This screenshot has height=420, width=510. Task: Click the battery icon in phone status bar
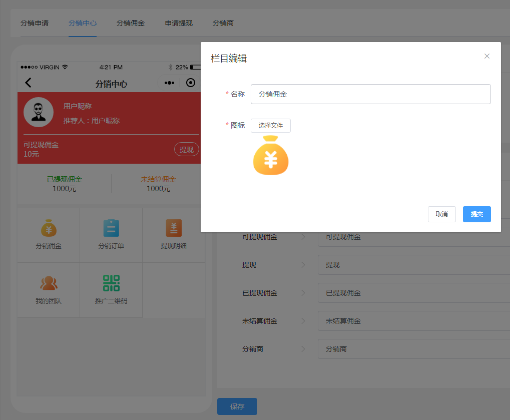196,67
